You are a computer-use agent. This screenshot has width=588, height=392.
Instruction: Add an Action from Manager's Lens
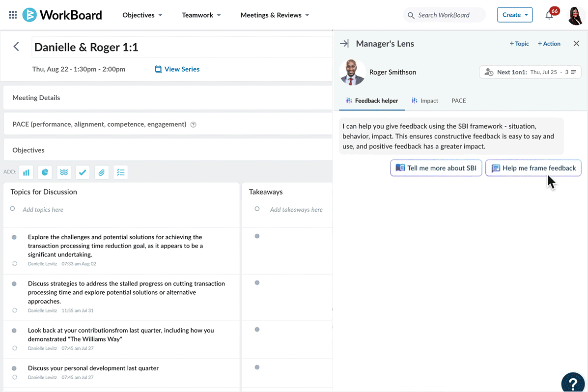pos(549,44)
